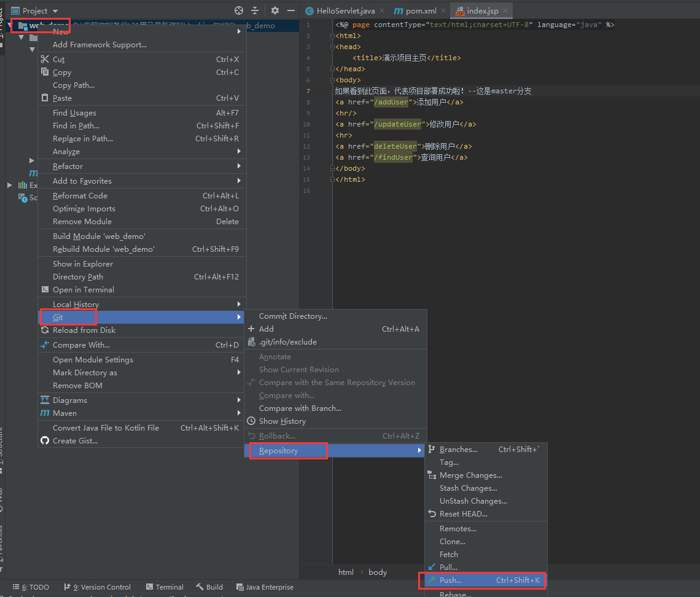700x597 pixels.
Task: Select the Repository submenu entry
Action: point(335,451)
